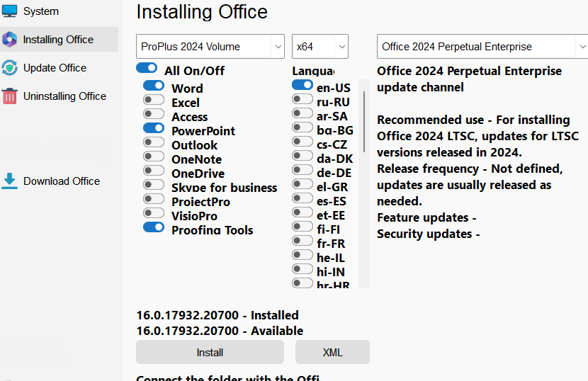Enable the da-DK language toggle
588x381 pixels.
click(x=303, y=156)
